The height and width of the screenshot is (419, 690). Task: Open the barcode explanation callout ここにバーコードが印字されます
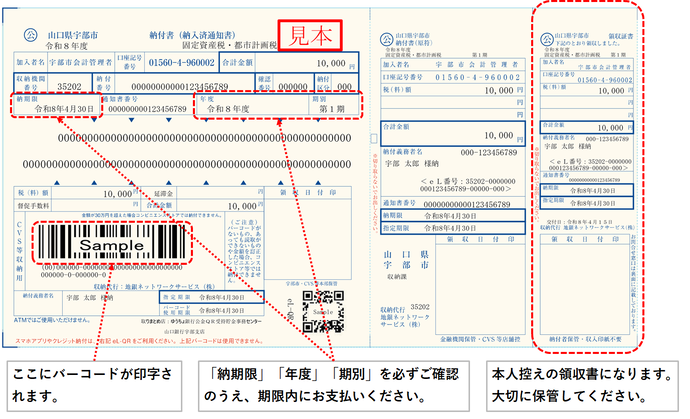94,386
